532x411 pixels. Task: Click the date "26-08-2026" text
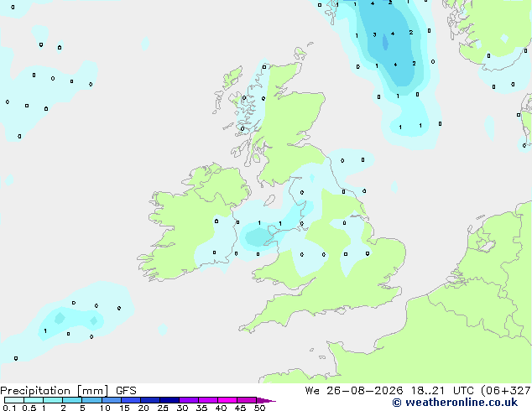[x=365, y=391]
